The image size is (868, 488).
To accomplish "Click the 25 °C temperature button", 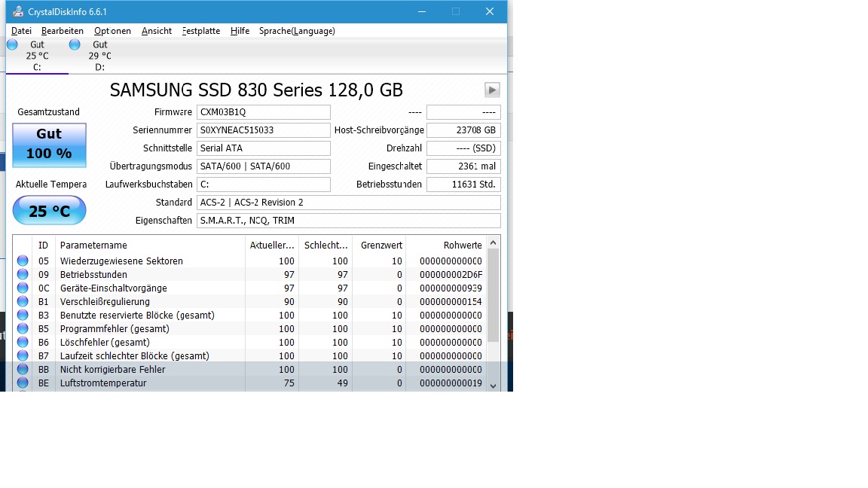I will pos(49,211).
